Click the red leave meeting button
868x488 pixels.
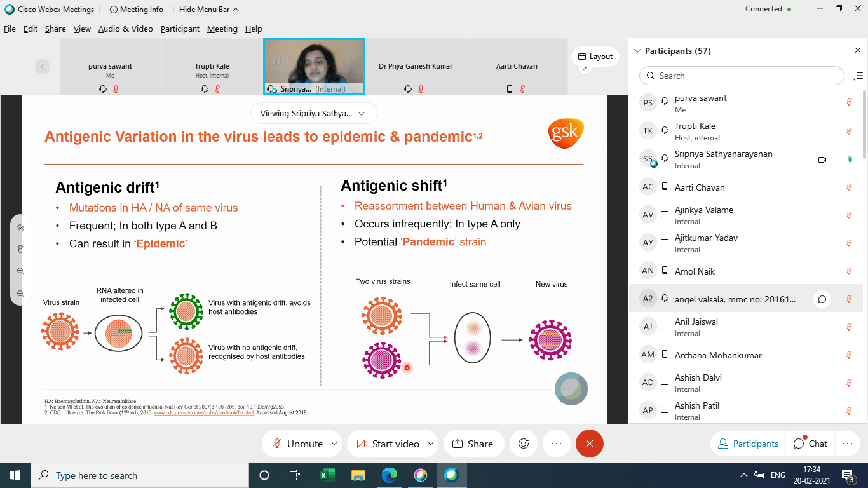[x=589, y=444]
